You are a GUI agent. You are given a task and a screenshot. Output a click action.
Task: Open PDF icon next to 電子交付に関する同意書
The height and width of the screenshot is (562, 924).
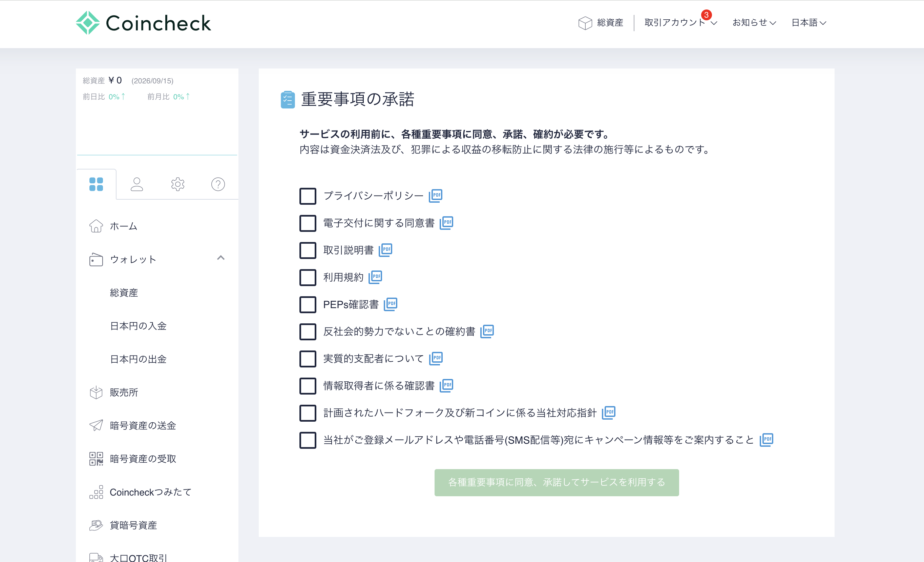[x=446, y=223]
